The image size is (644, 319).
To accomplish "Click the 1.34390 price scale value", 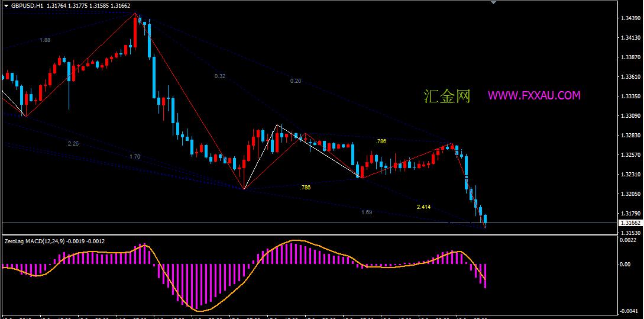I will pyautogui.click(x=630, y=18).
